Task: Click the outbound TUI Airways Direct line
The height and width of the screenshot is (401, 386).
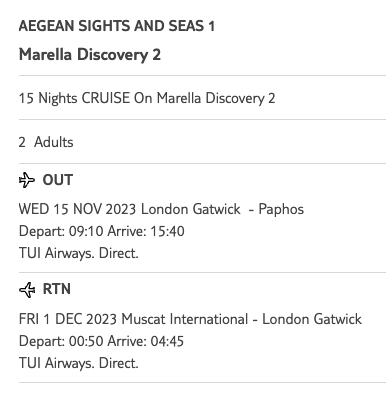Action: (79, 253)
